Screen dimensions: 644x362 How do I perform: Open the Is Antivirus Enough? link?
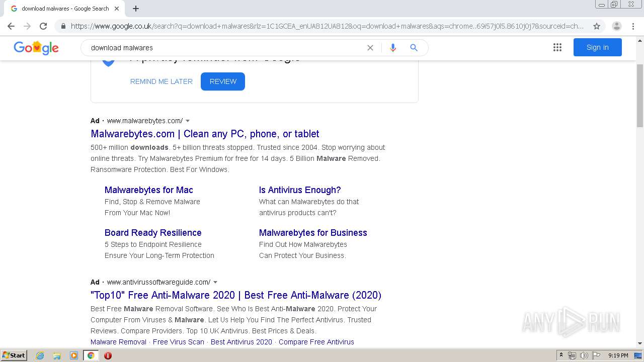click(x=300, y=190)
